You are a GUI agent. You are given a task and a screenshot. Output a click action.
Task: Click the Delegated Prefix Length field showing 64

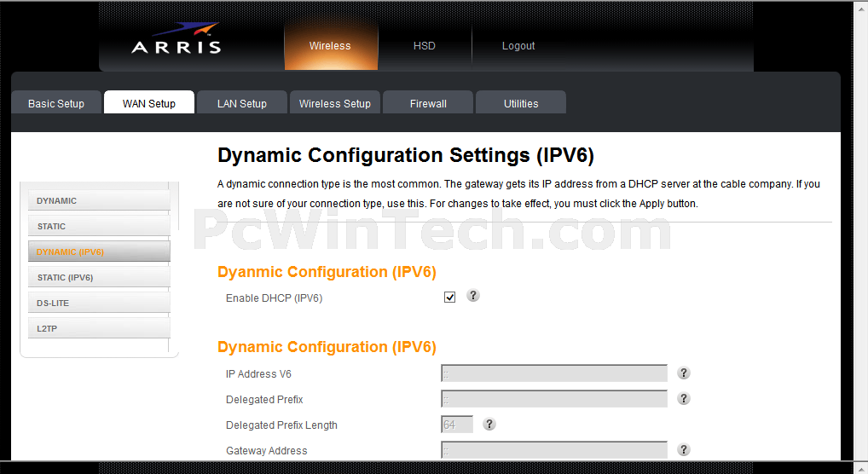(x=457, y=425)
